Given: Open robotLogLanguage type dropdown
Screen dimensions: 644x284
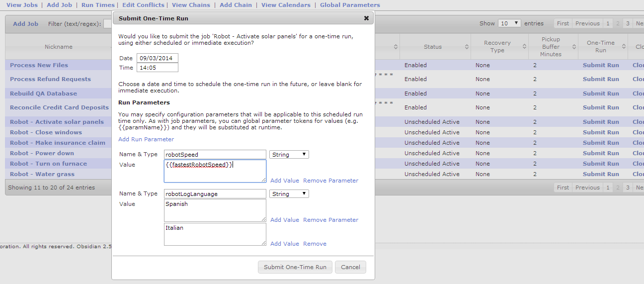Looking at the screenshot, I should coord(289,194).
